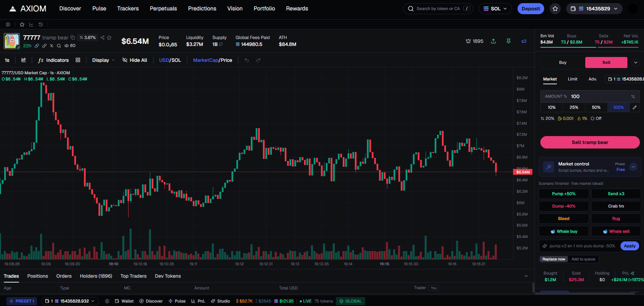
Task: Select the Add to queue option
Action: click(x=583, y=259)
